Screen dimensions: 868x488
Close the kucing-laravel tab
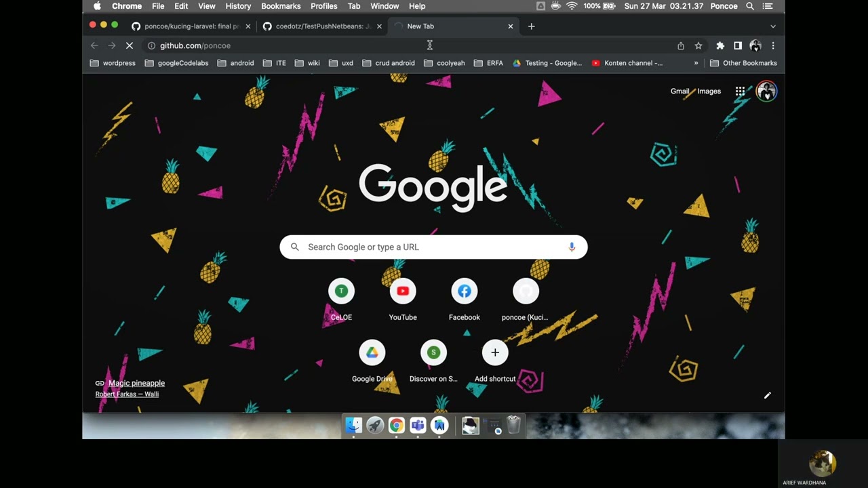click(x=248, y=26)
